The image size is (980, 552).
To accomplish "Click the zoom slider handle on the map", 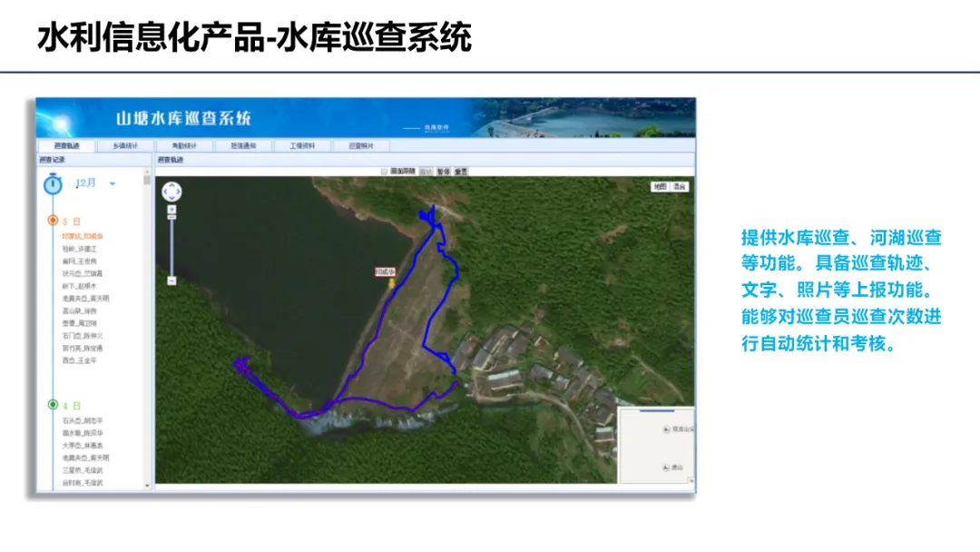I will pyautogui.click(x=171, y=217).
